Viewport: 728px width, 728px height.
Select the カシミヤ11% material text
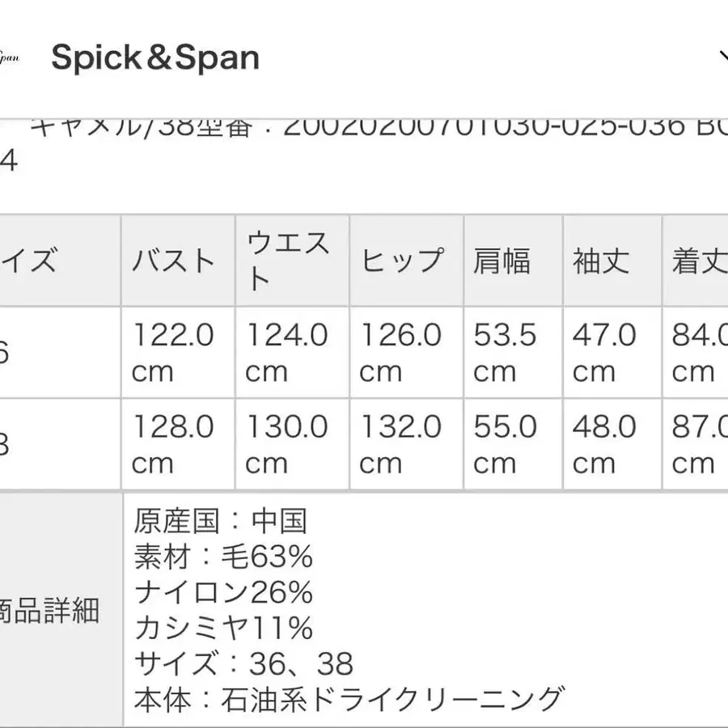222,628
